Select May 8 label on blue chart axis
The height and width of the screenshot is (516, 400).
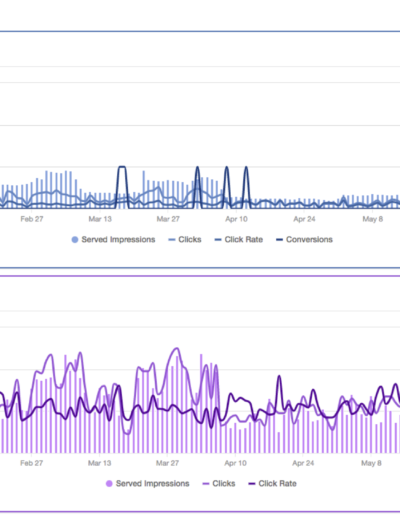pos(373,219)
